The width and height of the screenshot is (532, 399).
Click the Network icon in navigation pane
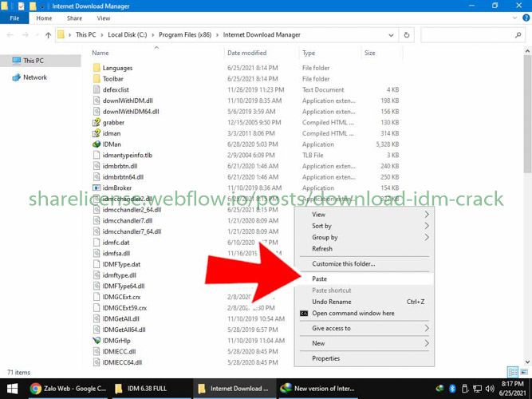coord(16,77)
